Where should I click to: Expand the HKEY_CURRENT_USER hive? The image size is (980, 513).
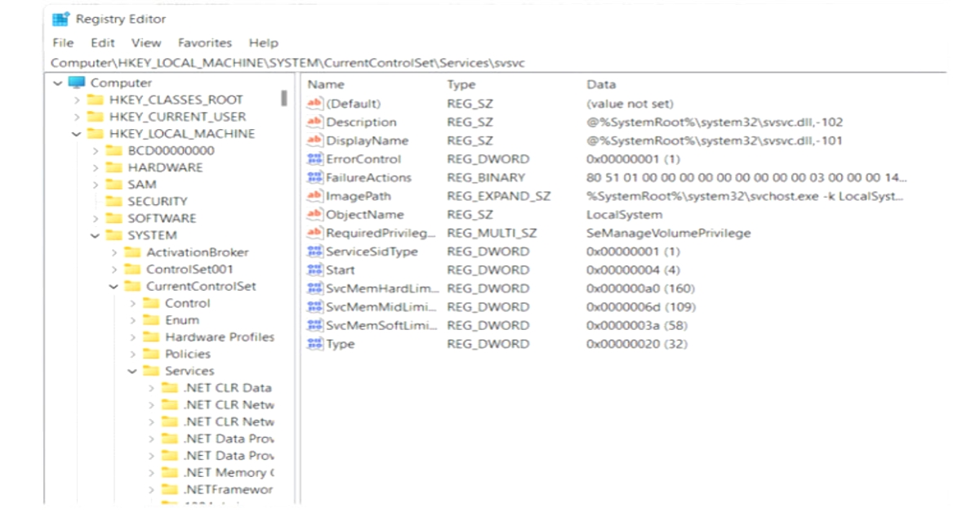pyautogui.click(x=76, y=117)
